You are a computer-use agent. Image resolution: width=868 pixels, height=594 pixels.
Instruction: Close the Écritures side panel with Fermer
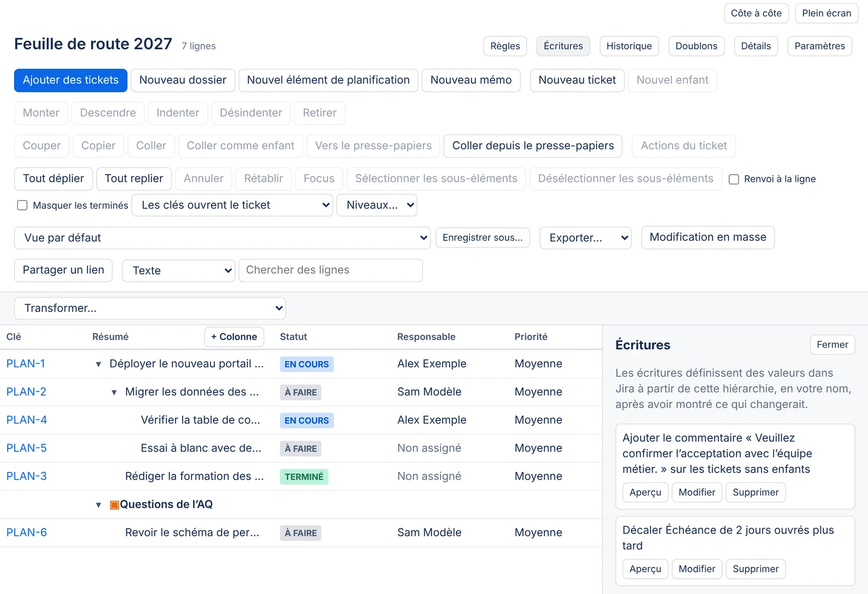pos(832,345)
